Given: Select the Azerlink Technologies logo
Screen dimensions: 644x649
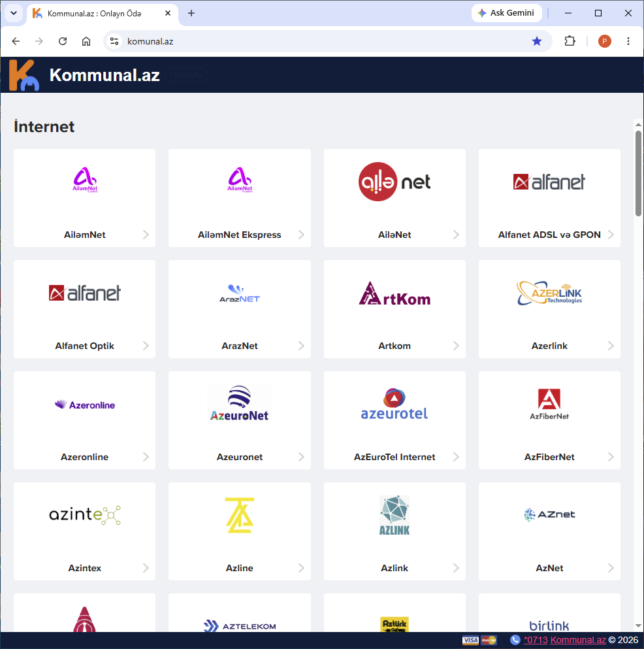Looking at the screenshot, I should (549, 293).
